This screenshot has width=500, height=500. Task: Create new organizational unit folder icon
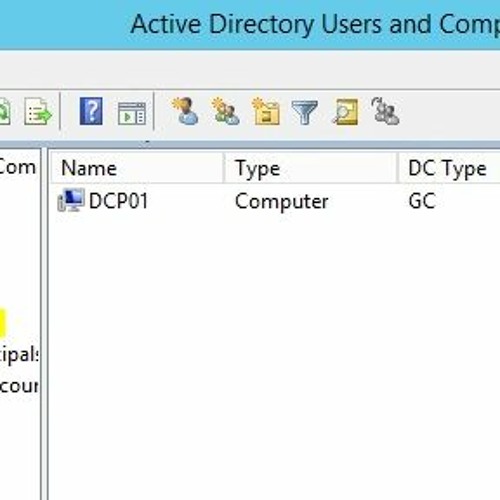point(266,111)
